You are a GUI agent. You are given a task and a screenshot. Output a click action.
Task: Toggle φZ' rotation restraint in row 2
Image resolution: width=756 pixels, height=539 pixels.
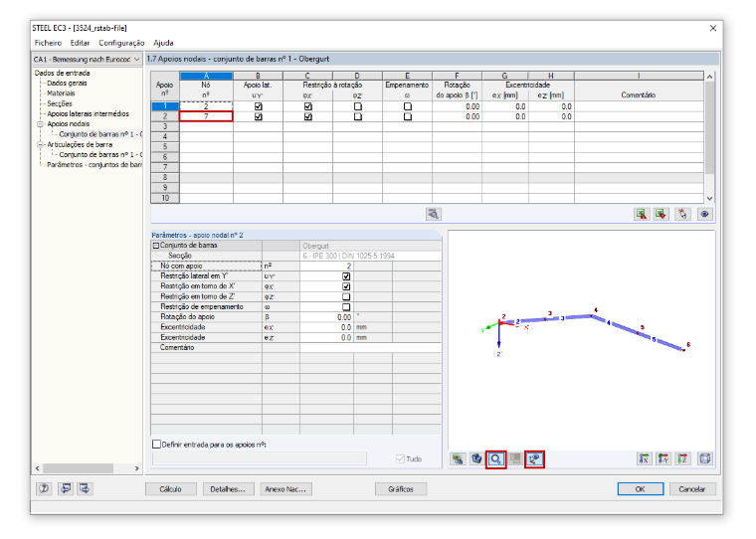tap(358, 116)
